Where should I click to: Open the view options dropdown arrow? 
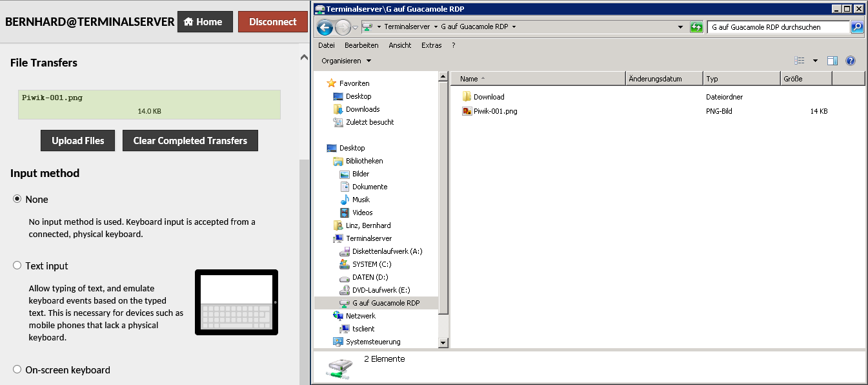(x=815, y=61)
